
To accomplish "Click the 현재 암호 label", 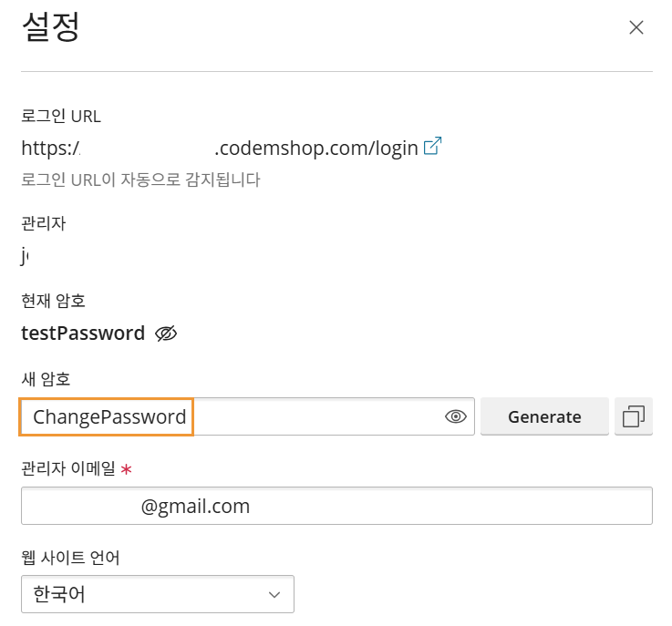I will tap(54, 300).
